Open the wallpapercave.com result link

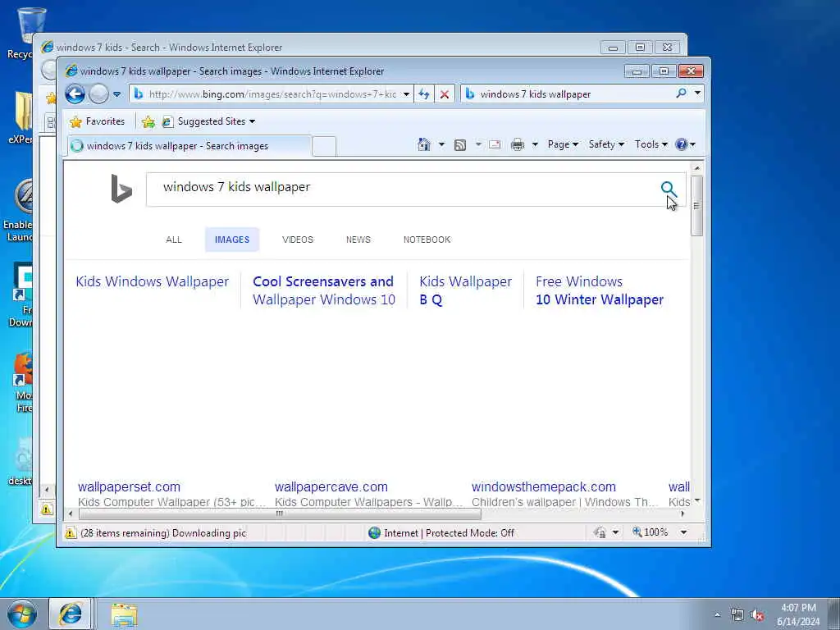(x=331, y=487)
